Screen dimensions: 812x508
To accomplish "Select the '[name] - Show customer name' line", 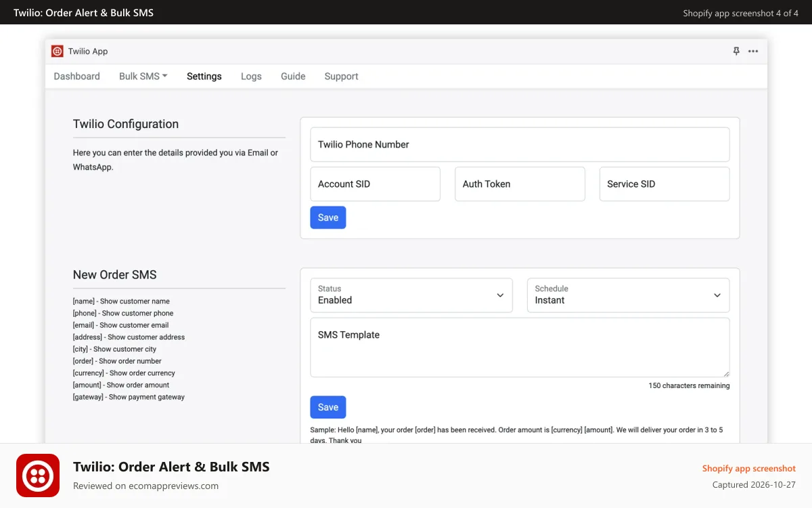I will (x=121, y=301).
